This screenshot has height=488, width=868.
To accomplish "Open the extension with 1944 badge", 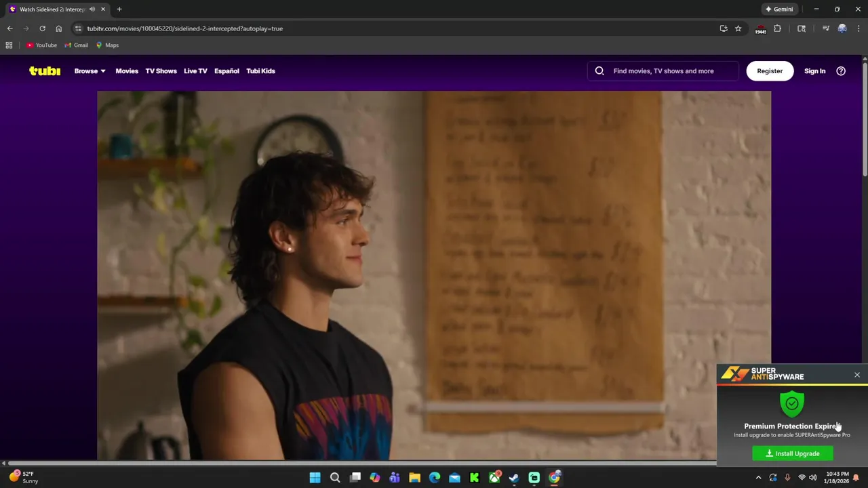I will tap(761, 29).
